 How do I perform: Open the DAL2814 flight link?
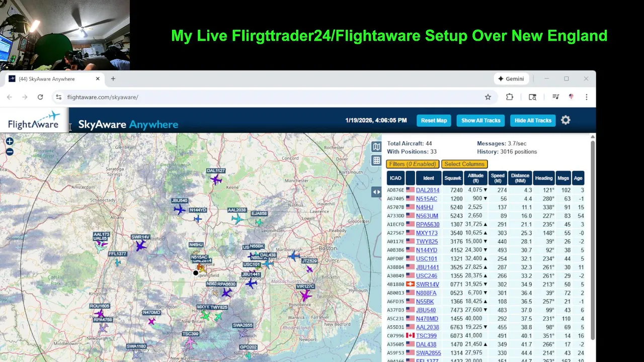point(427,190)
